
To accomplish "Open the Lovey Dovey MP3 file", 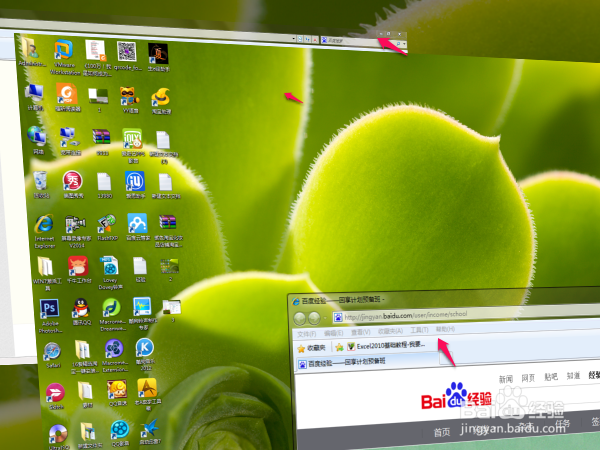I will click(110, 272).
